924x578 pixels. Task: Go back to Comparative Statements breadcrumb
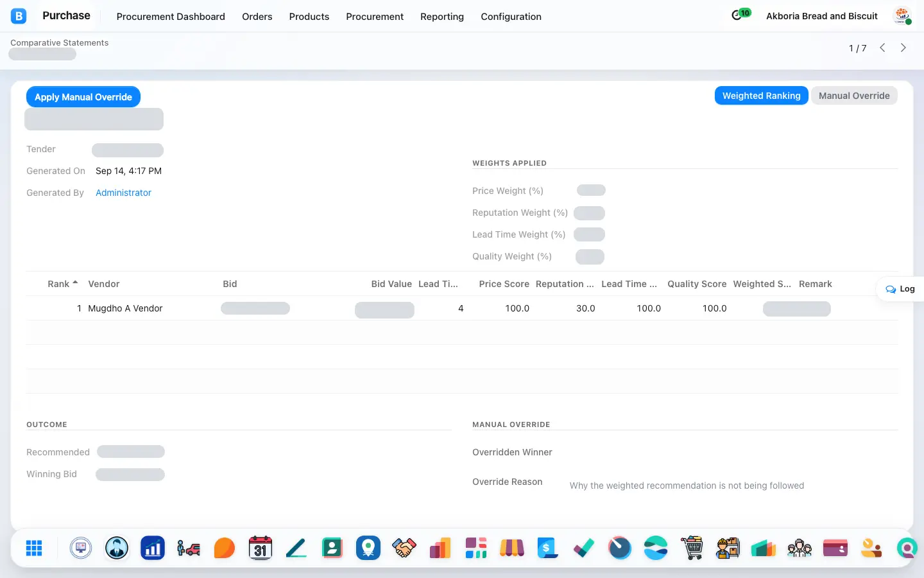(60, 43)
